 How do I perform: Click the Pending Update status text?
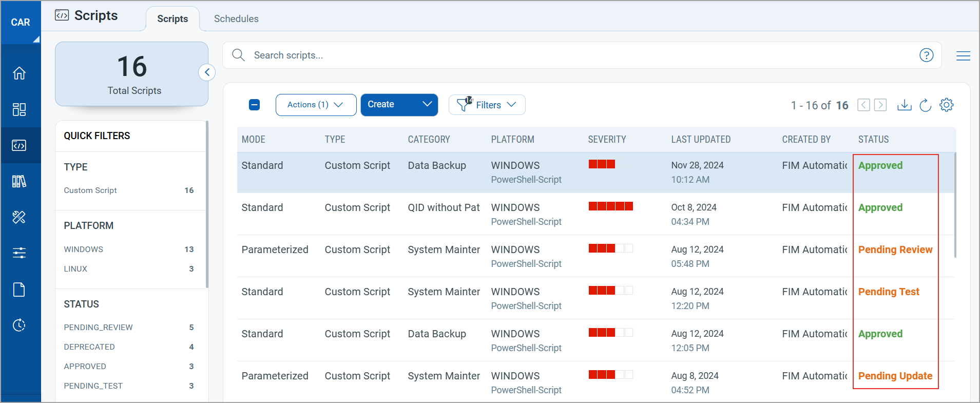[x=895, y=376]
